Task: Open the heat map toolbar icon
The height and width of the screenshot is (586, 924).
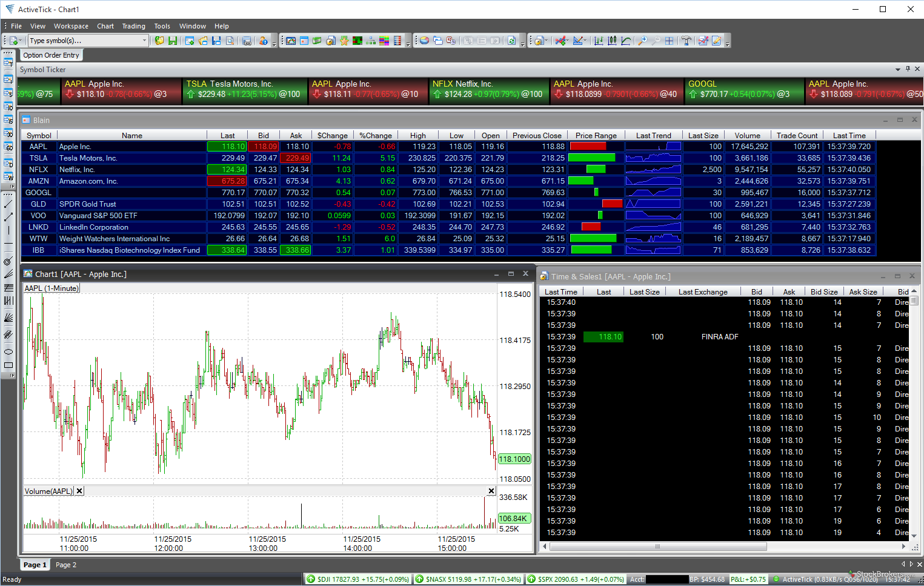Action: pos(357,41)
